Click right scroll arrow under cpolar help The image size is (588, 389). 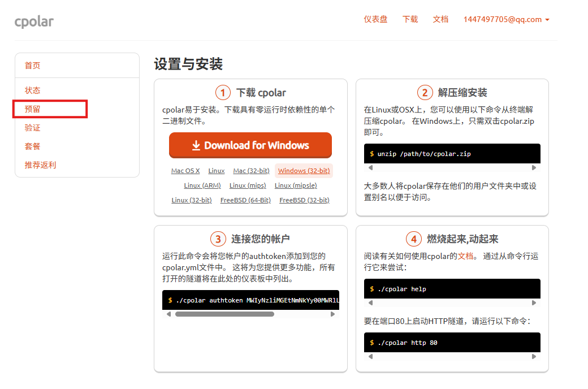click(534, 302)
